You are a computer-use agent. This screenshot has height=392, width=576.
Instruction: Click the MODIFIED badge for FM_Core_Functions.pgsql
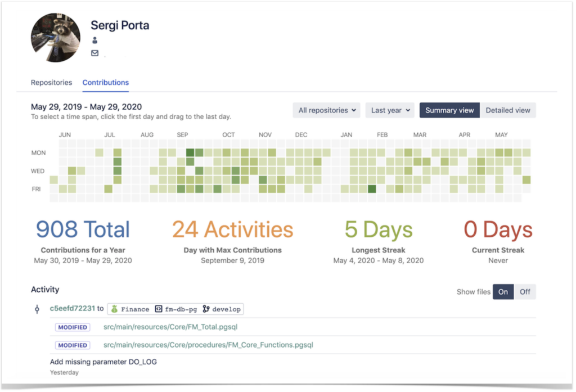(73, 344)
